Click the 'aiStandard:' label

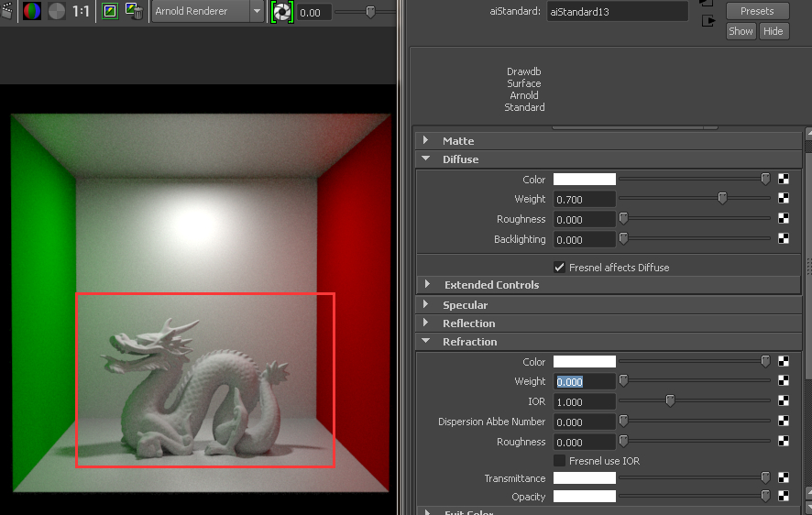[515, 11]
